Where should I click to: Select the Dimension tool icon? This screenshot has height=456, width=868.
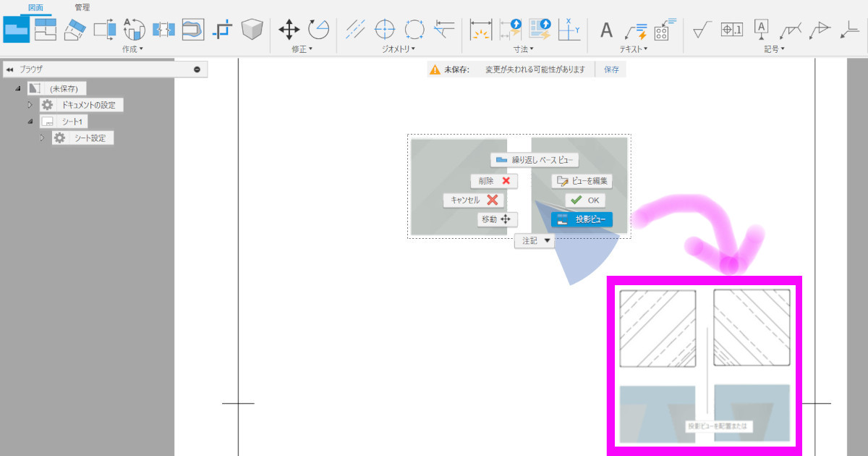click(480, 30)
